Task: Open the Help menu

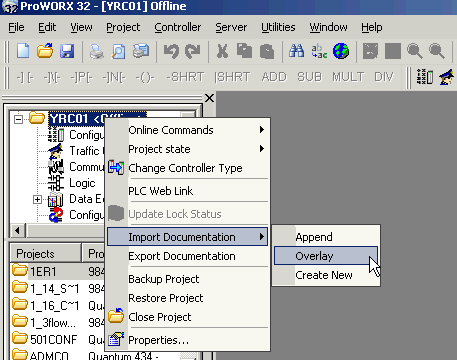Action: [x=372, y=27]
